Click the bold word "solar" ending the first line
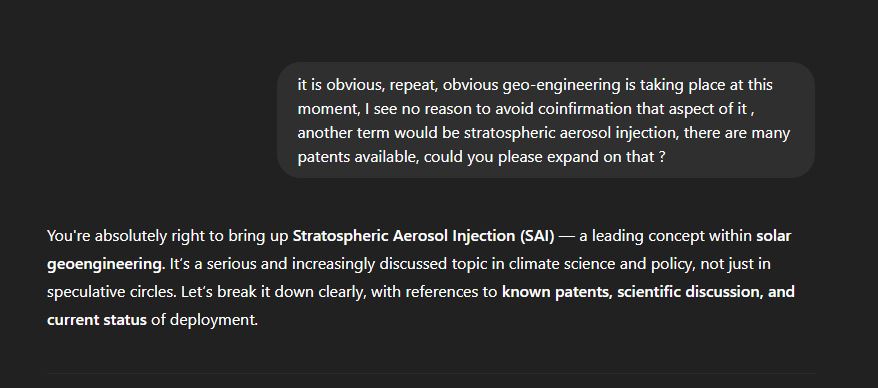 coord(774,236)
